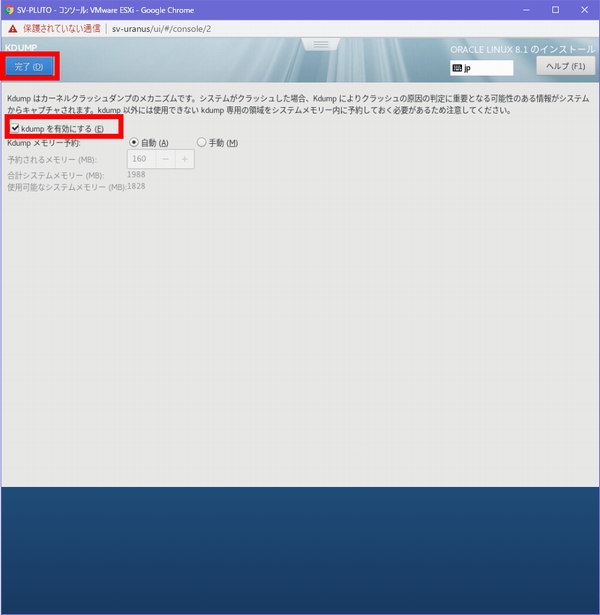Click the 保護されていない通信 warning text
Screen dimensions: 600x615
pyautogui.click(x=62, y=29)
